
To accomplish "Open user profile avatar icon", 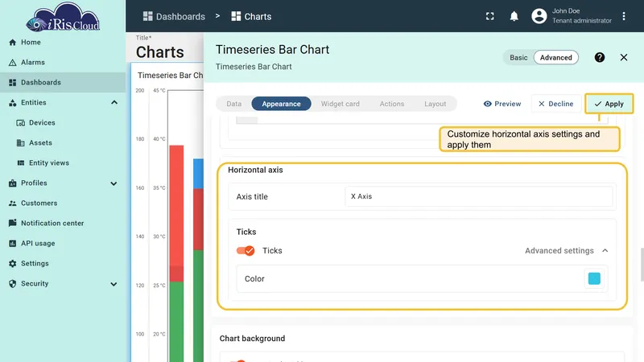I will 539,16.
